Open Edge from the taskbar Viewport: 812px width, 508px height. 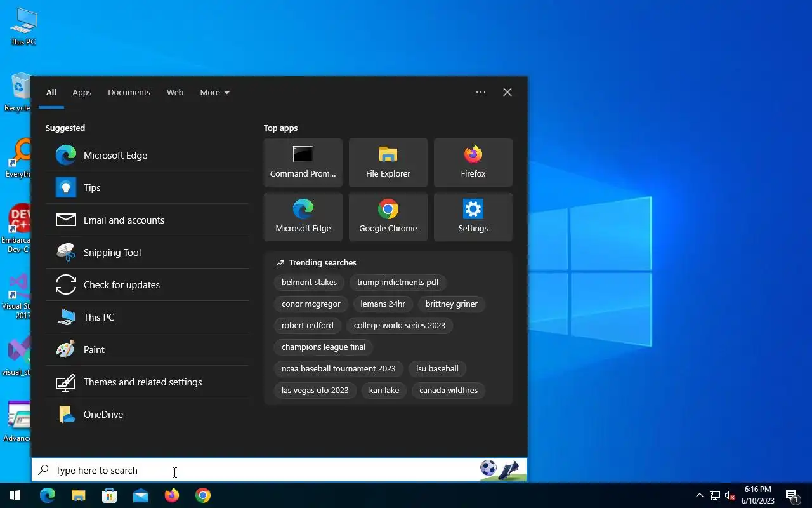[x=48, y=495]
